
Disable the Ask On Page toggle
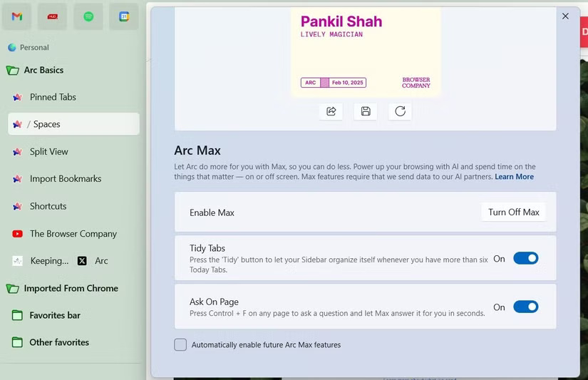point(526,307)
